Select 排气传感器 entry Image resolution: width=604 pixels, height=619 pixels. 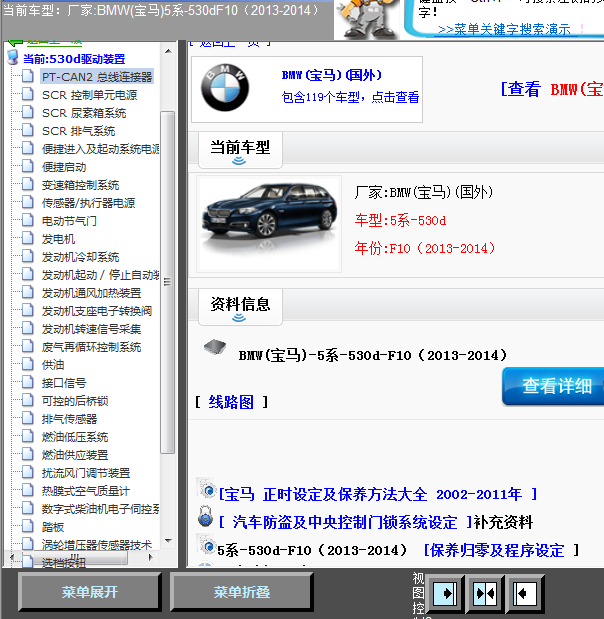(69, 419)
